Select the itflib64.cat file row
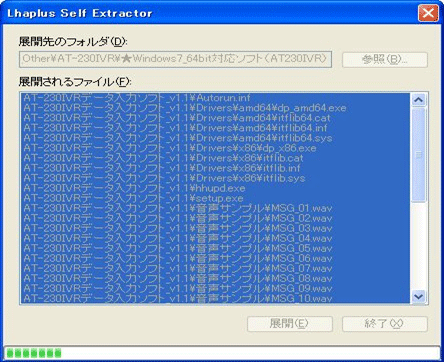The image size is (444, 362). tap(215, 118)
